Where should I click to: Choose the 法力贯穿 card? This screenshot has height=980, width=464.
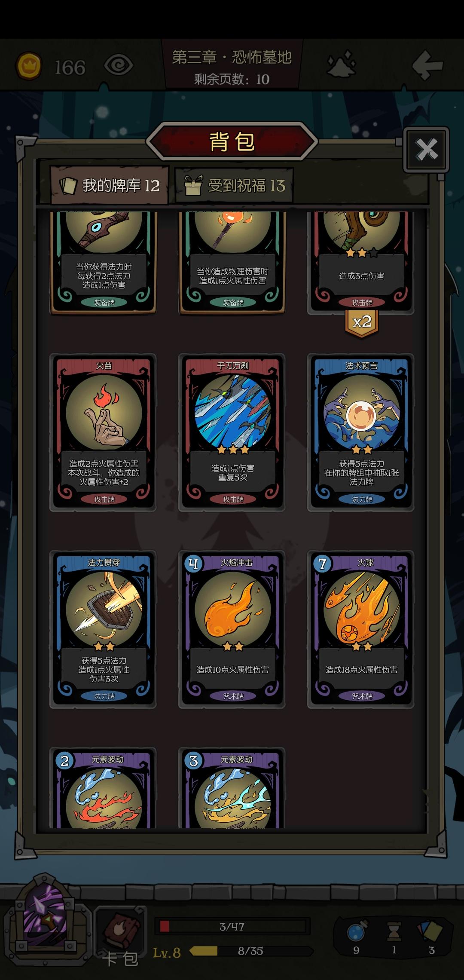[103, 629]
